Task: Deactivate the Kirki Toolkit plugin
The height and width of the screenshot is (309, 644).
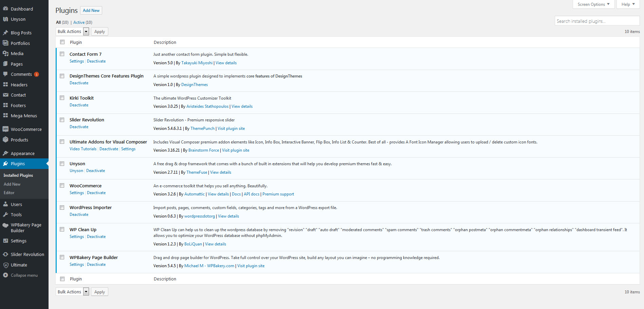Action: click(x=79, y=105)
